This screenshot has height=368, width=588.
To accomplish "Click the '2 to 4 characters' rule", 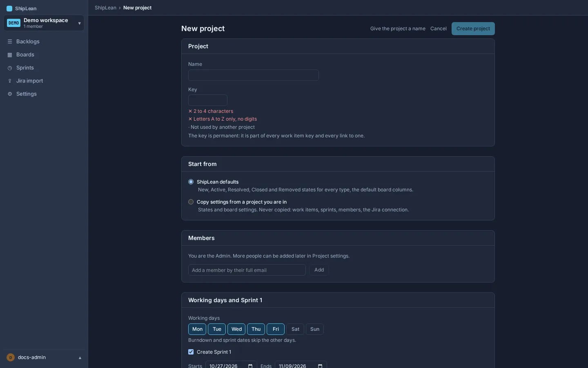I will tap(211, 111).
